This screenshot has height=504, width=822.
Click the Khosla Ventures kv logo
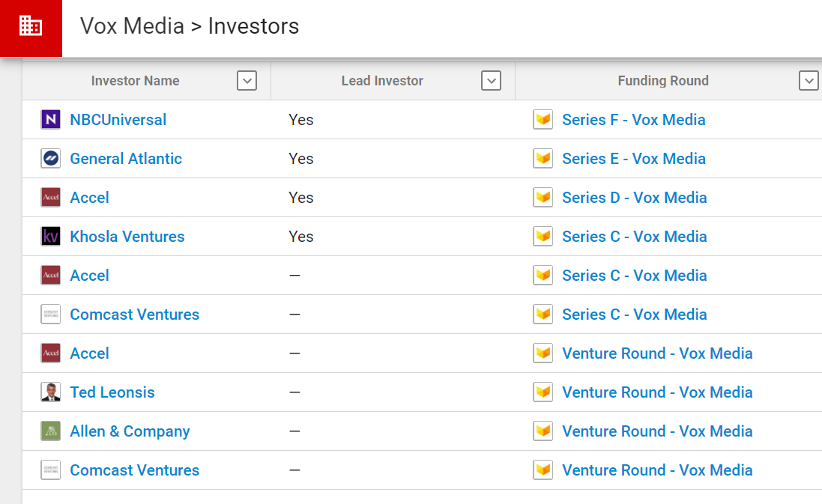(x=51, y=237)
